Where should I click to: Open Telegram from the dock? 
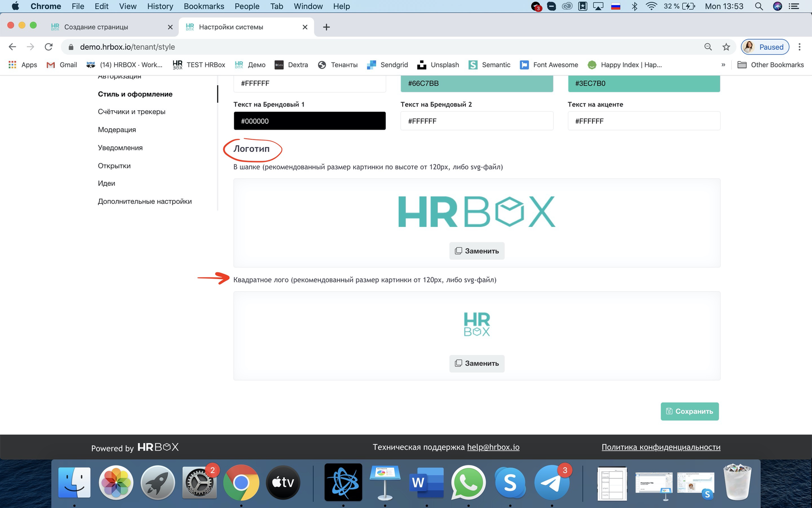click(x=551, y=482)
